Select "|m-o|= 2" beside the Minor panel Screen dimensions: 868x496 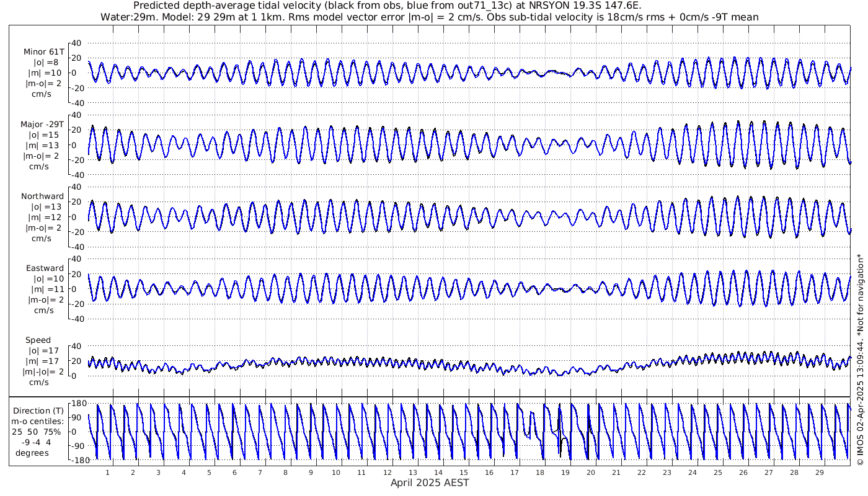pos(43,84)
